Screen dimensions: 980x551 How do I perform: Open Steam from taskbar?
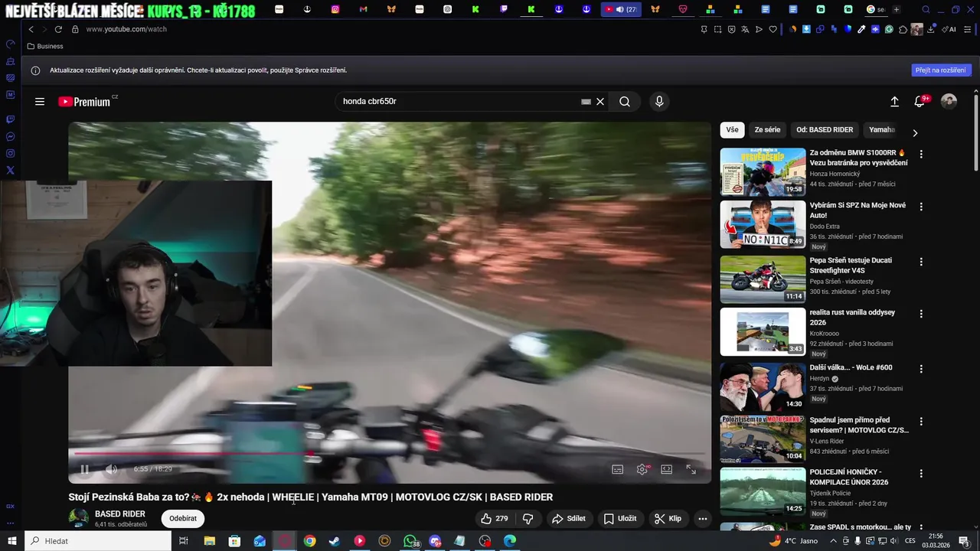(x=335, y=541)
